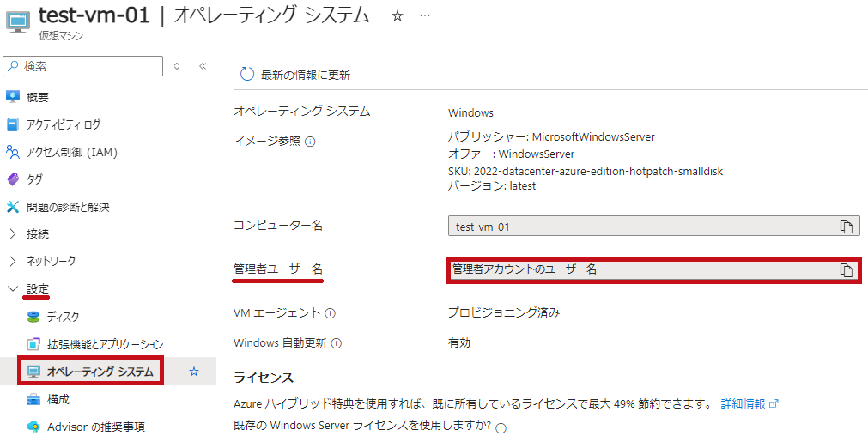Click the refresh icon for 最新の情報に更新
Screen dimensions: 868x436
(247, 75)
